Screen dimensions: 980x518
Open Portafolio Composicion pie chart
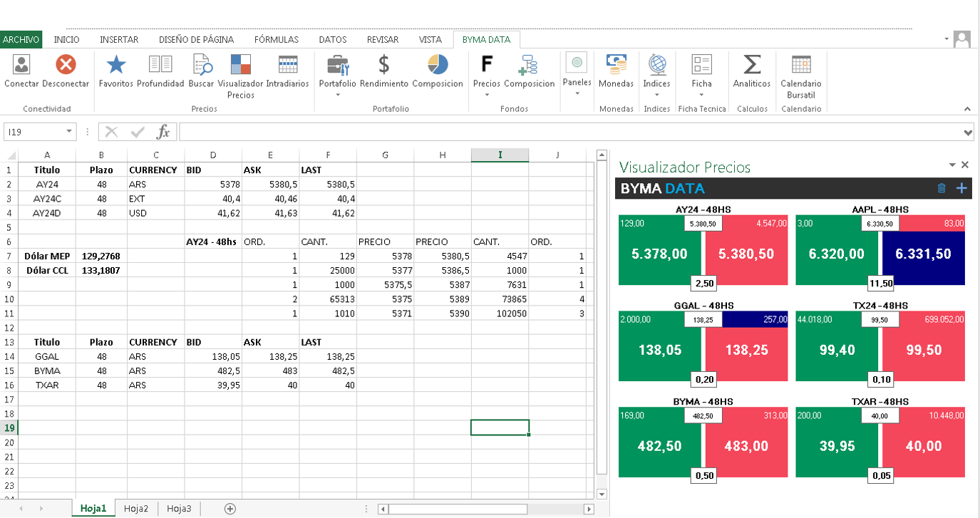[x=438, y=65]
